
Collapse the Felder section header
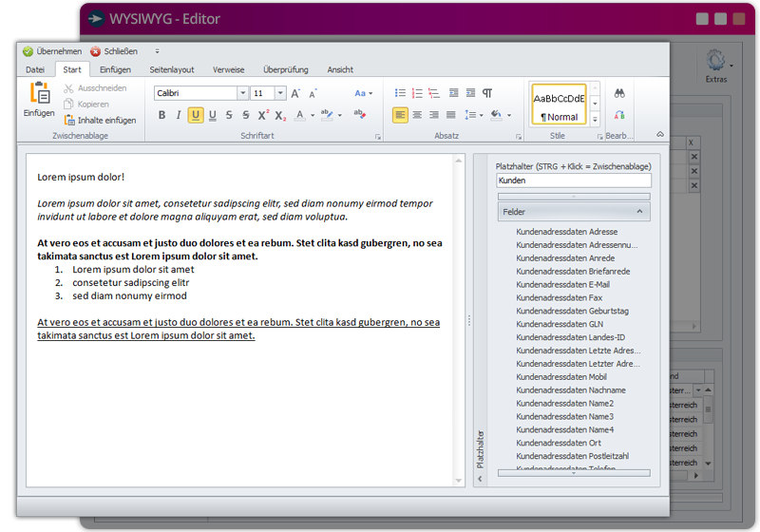coord(574,212)
